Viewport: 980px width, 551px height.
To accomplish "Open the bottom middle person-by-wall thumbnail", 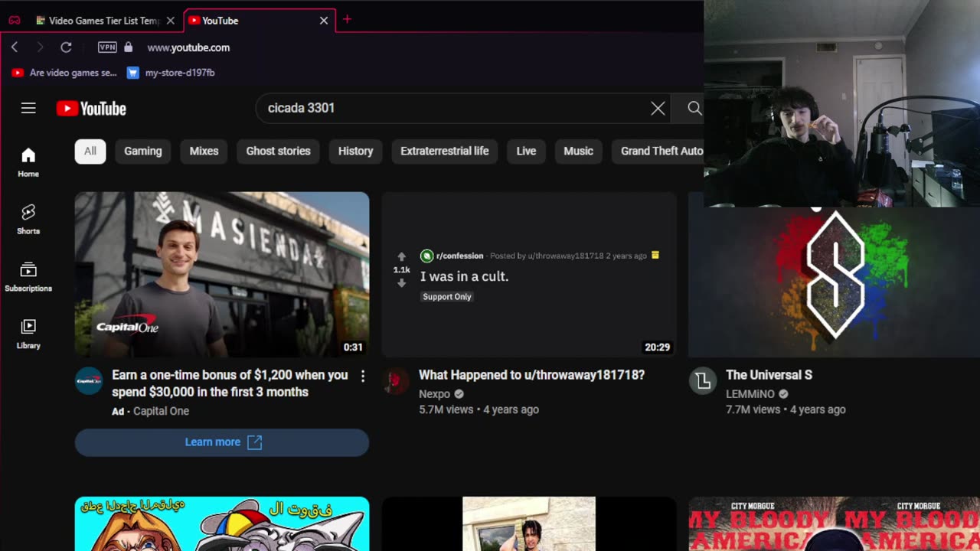I will click(x=529, y=523).
